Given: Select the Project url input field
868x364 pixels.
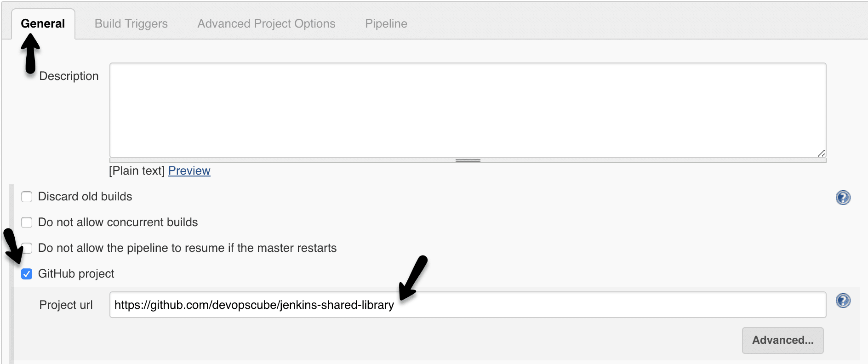Looking at the screenshot, I should [460, 304].
